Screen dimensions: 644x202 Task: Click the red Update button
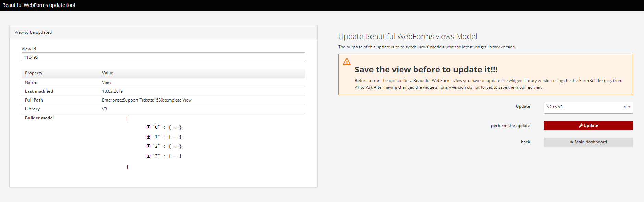[x=588, y=126]
